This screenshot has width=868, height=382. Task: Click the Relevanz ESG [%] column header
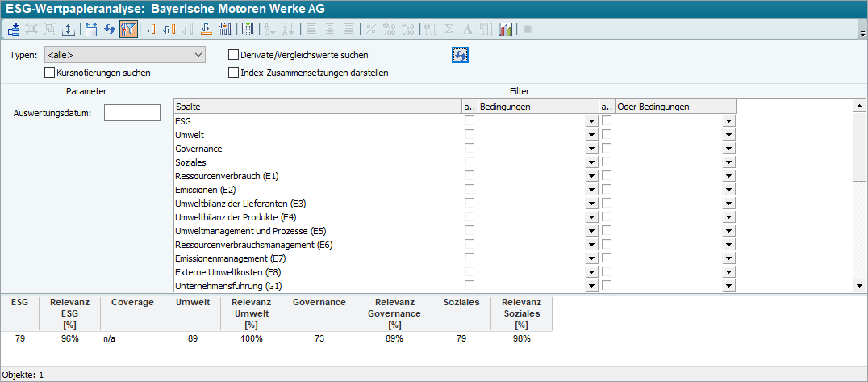coord(69,313)
